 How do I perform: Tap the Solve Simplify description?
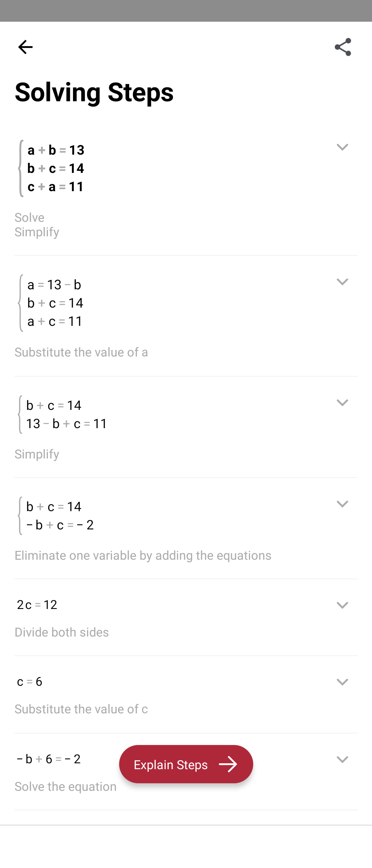click(x=37, y=225)
